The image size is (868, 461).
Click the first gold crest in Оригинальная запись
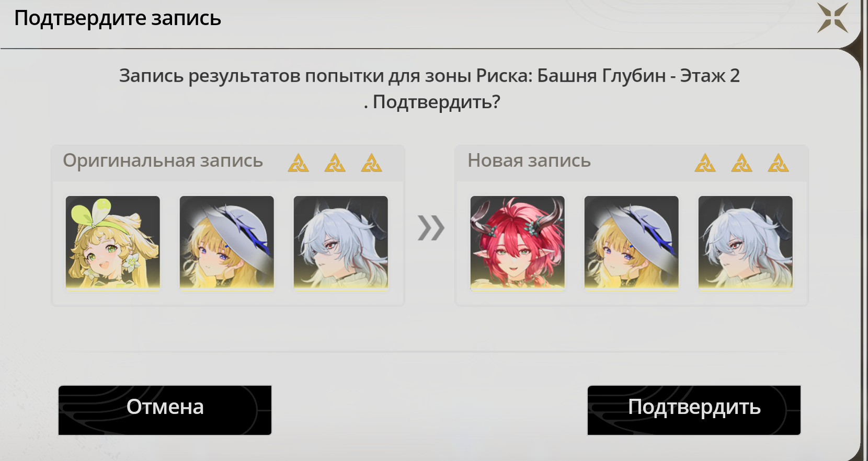tap(299, 163)
